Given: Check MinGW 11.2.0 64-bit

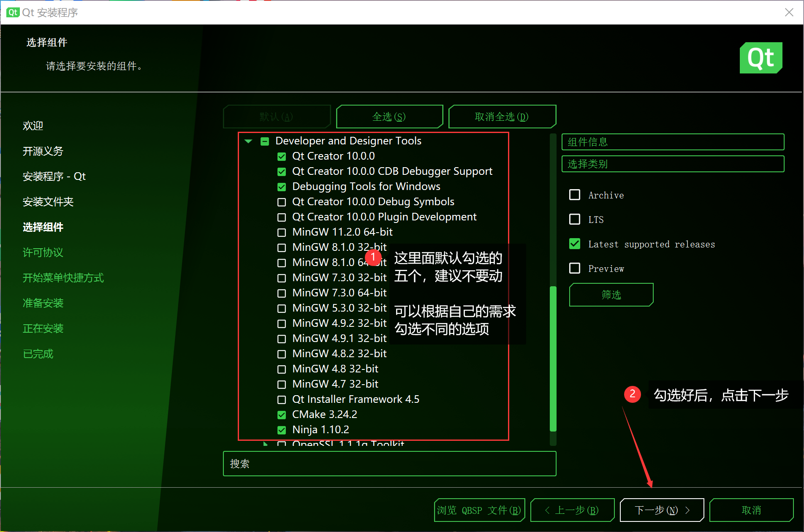Looking at the screenshot, I should tap(282, 232).
